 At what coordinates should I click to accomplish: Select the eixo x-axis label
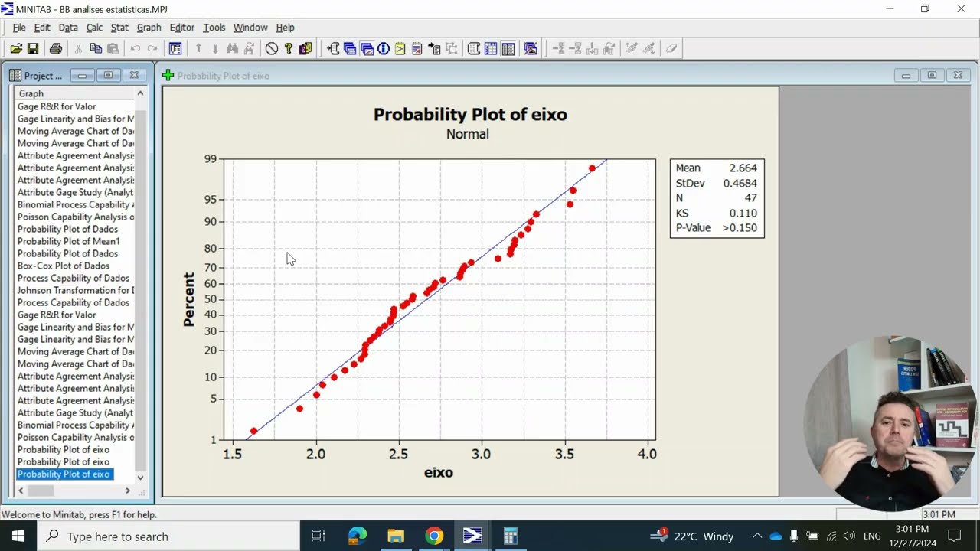[439, 473]
